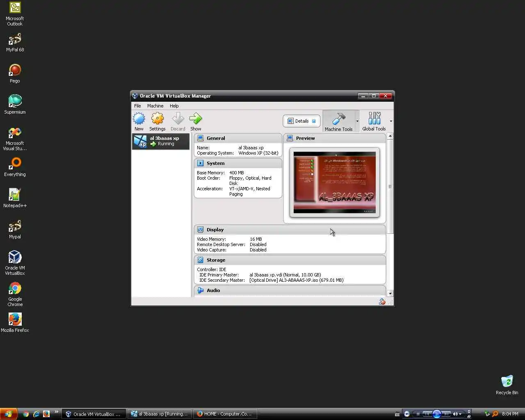The image size is (525, 420).
Task: Select the Machine Tools hammer icon
Action: (338, 119)
